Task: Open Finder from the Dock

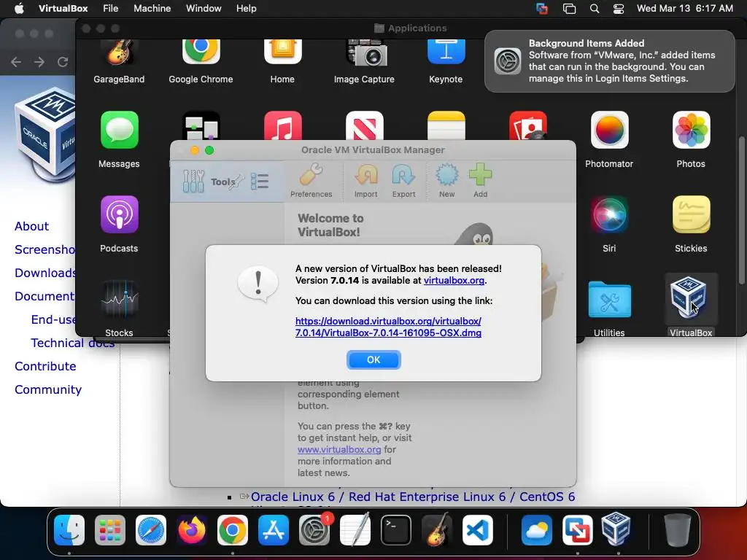Action: 69,530
